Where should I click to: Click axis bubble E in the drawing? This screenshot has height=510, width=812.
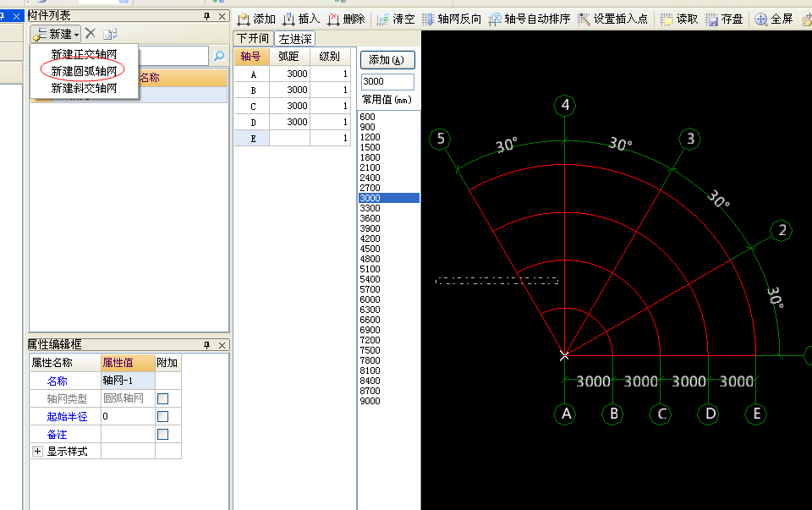pos(756,414)
